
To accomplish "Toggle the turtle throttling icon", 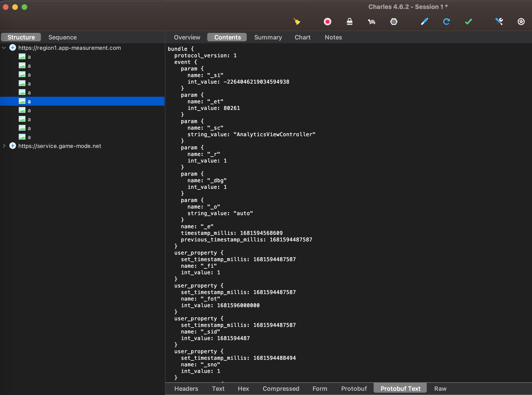I will tap(372, 22).
